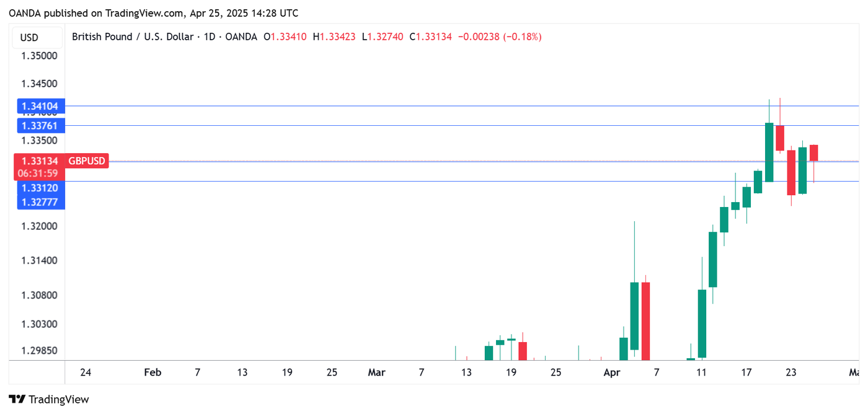868x414 pixels.
Task: Click the 1.33120 blue price label
Action: coord(40,188)
